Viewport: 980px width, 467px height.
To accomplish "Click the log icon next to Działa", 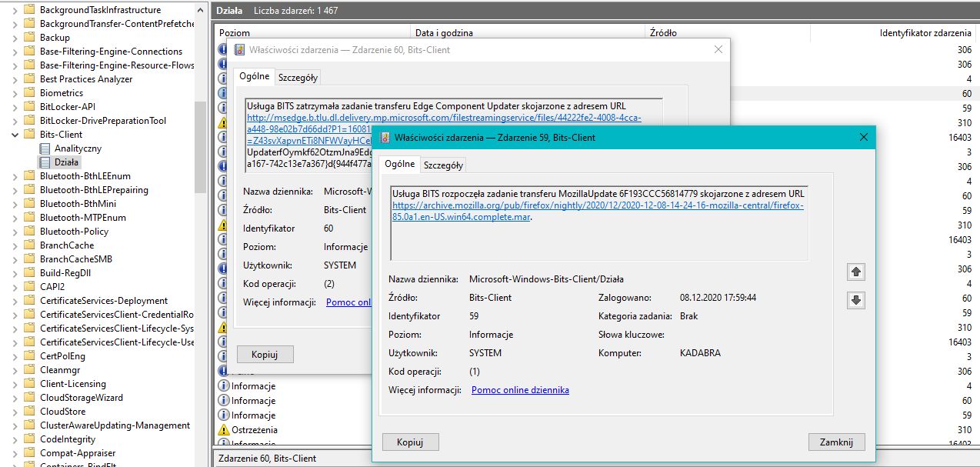I will click(45, 162).
